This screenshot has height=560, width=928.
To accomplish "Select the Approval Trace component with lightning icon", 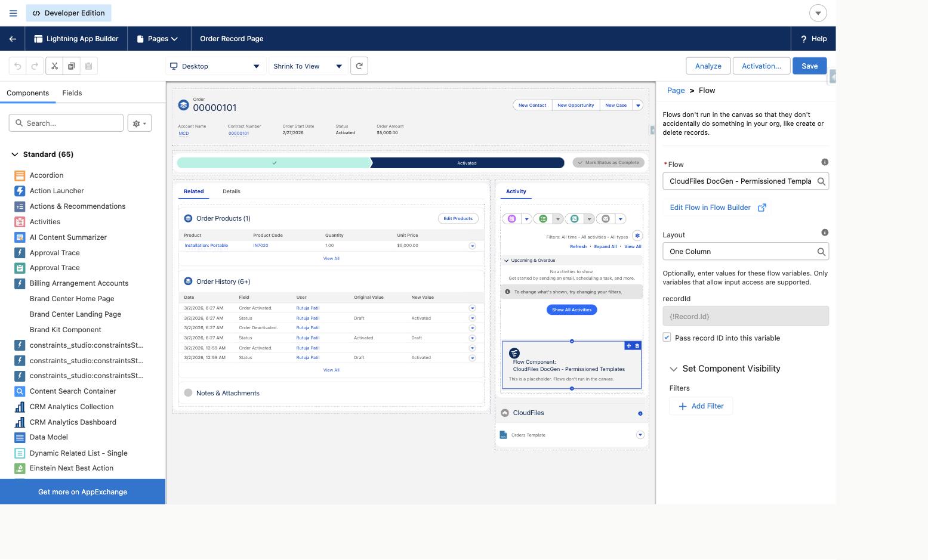I will tap(54, 253).
